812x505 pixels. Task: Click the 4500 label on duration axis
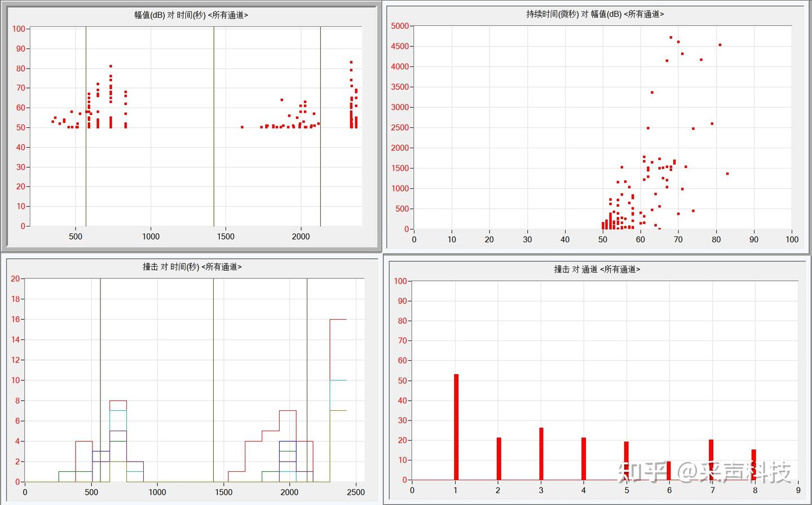coord(400,46)
